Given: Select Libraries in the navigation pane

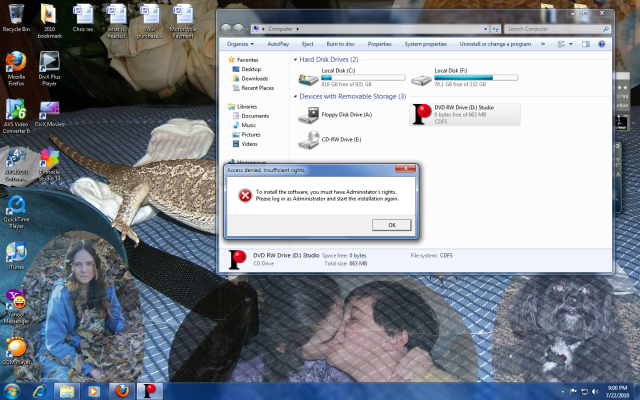Looking at the screenshot, I should 243,107.
